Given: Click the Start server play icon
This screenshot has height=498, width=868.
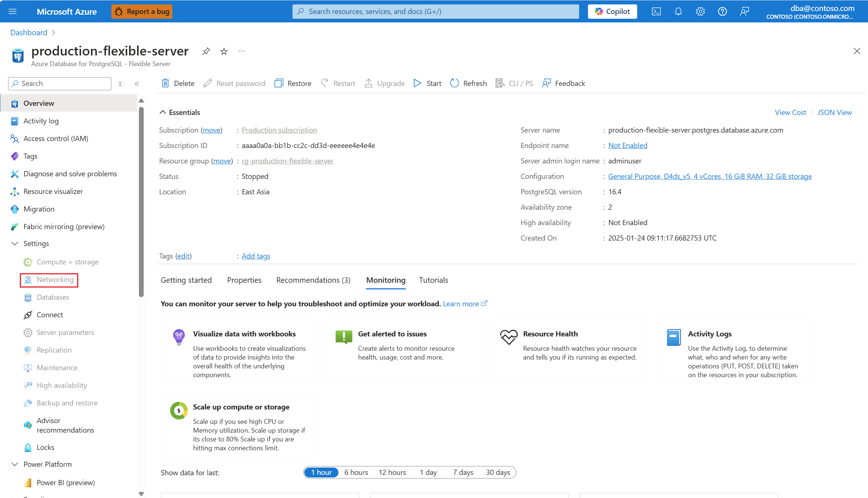Looking at the screenshot, I should [x=417, y=83].
